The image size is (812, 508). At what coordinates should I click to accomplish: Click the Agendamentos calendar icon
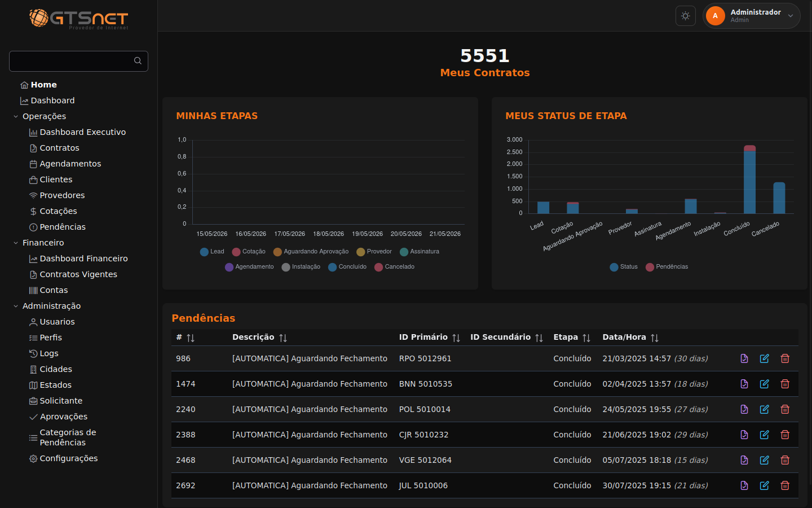pyautogui.click(x=33, y=164)
